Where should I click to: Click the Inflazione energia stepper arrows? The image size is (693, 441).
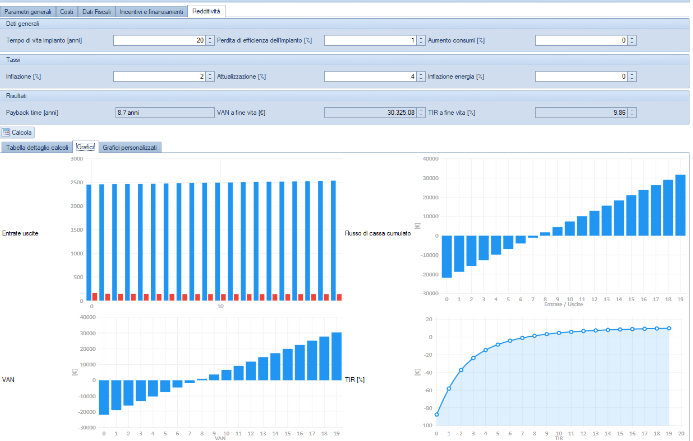click(x=632, y=76)
